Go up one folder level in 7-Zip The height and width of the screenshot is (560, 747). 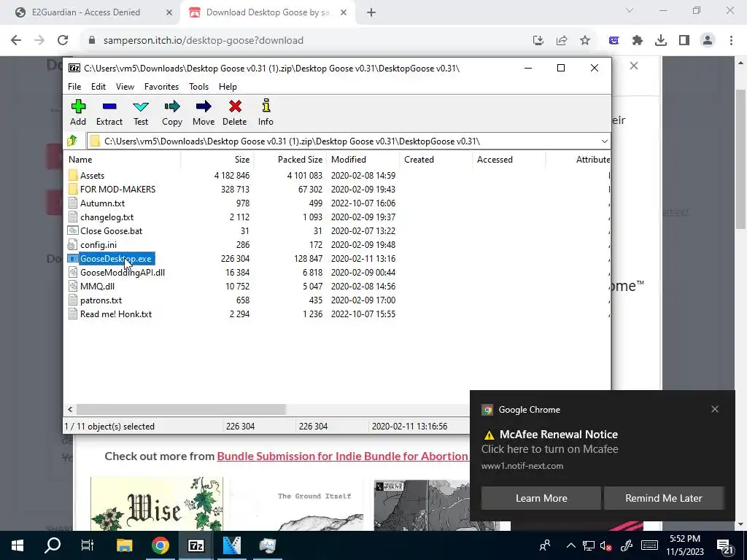(72, 141)
